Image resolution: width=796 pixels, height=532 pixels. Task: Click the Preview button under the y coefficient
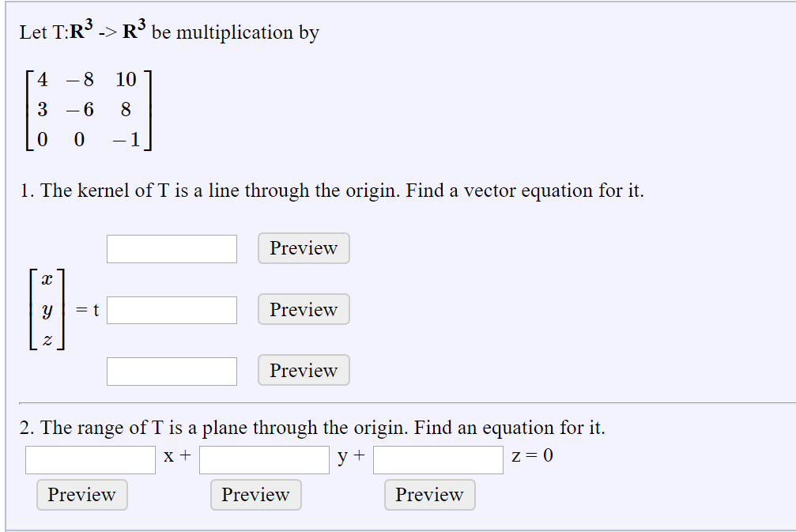click(255, 495)
